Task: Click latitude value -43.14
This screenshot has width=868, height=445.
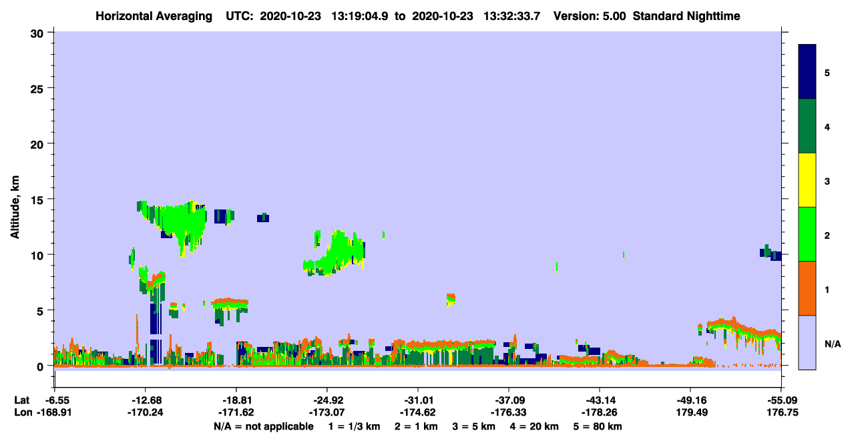Action: coord(600,400)
